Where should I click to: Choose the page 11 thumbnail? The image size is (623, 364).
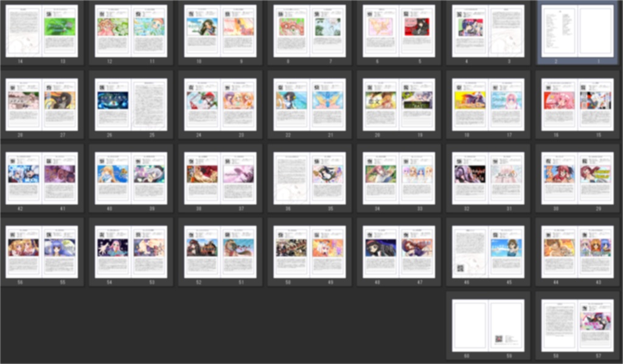tap(149, 31)
